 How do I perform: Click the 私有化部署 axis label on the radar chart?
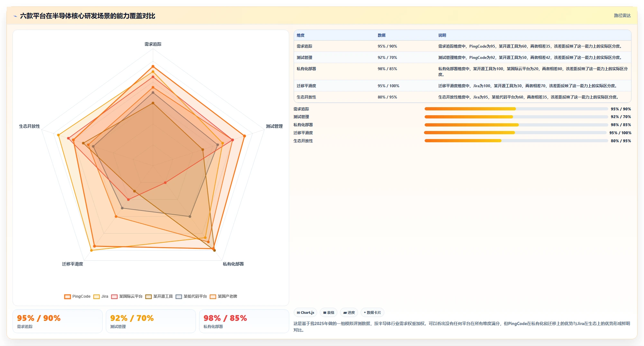tap(233, 264)
